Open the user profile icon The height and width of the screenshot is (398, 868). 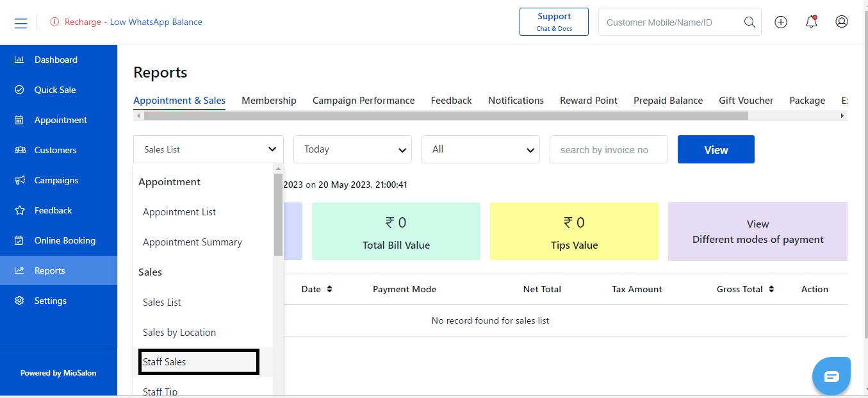click(842, 22)
